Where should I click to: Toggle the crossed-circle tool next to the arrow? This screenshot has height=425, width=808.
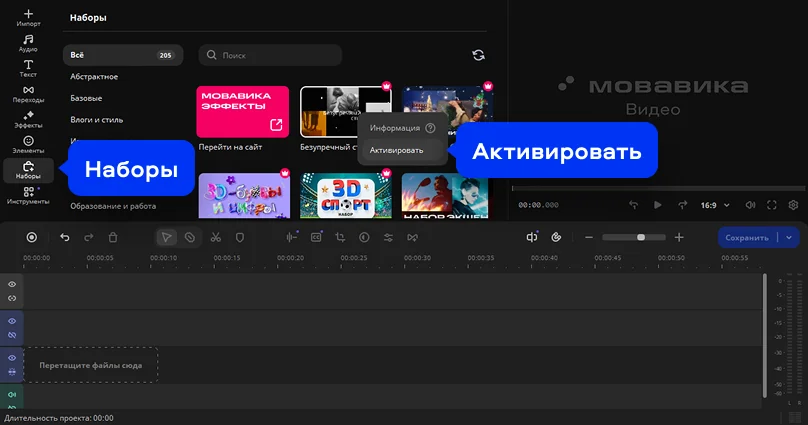click(x=190, y=237)
